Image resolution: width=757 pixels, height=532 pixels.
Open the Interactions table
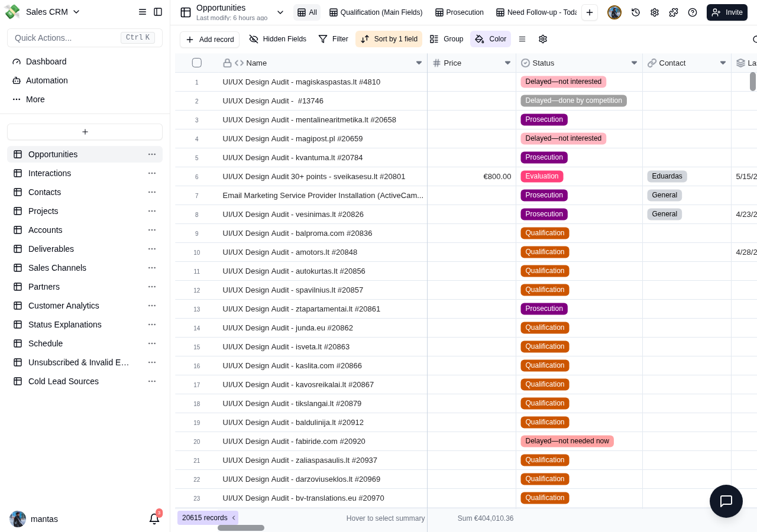coord(50,173)
